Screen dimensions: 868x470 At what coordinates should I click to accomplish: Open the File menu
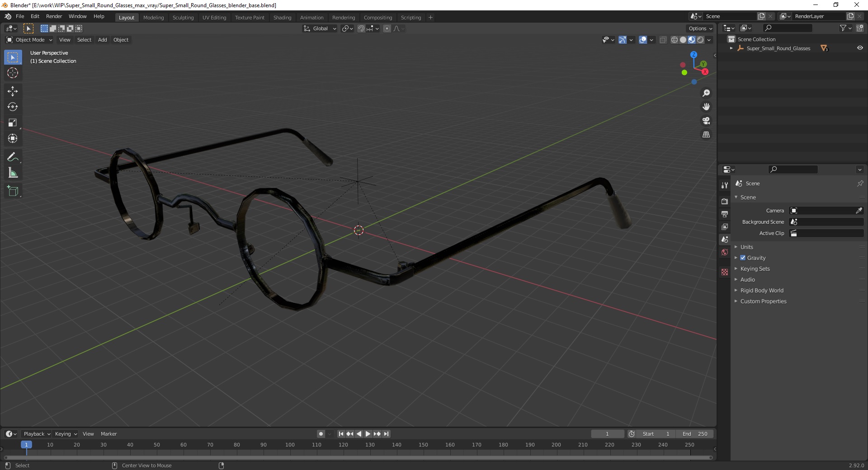click(x=20, y=16)
